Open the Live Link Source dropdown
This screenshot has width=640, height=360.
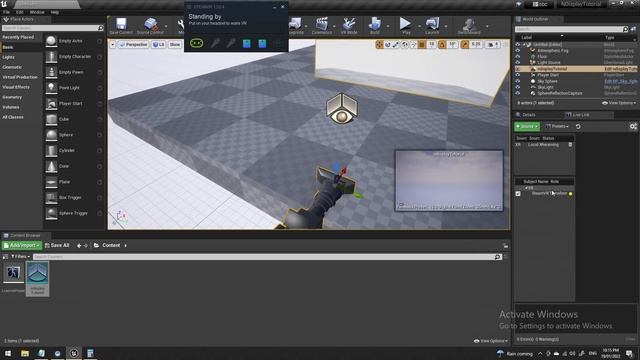click(527, 127)
